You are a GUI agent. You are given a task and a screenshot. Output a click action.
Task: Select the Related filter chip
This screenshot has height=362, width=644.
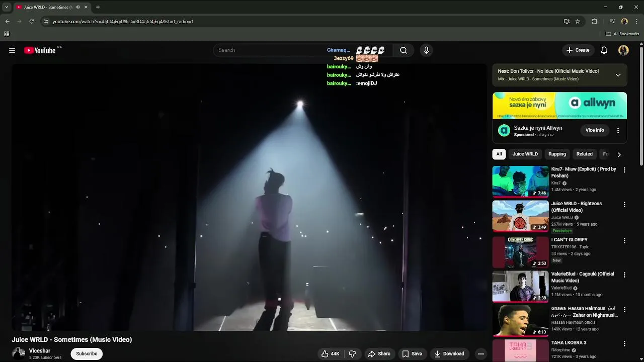(x=584, y=154)
